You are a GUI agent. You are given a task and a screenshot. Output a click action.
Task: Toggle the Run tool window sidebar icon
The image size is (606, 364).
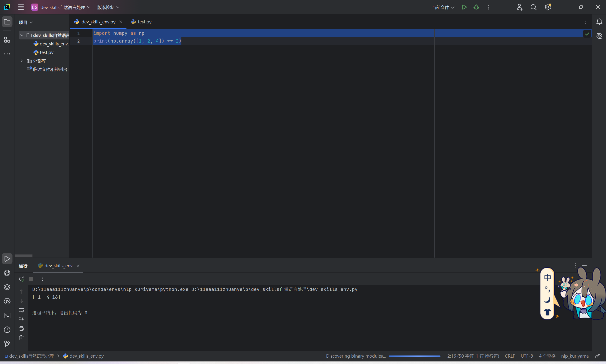(7, 259)
